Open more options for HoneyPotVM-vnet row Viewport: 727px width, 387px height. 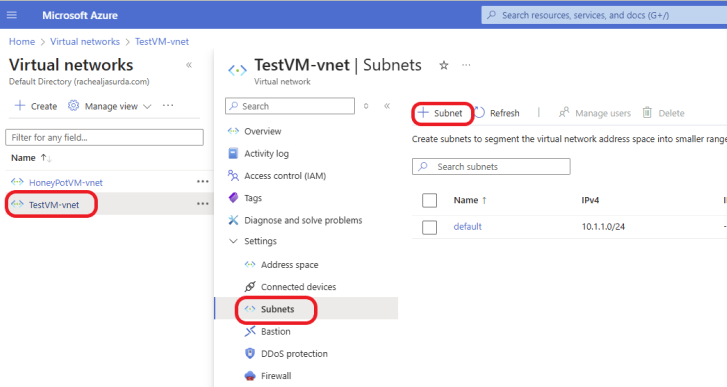(203, 182)
